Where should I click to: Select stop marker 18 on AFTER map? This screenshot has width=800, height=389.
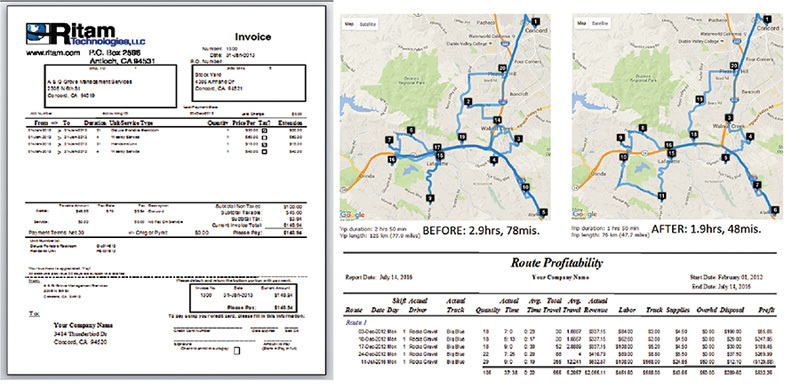[x=694, y=135]
